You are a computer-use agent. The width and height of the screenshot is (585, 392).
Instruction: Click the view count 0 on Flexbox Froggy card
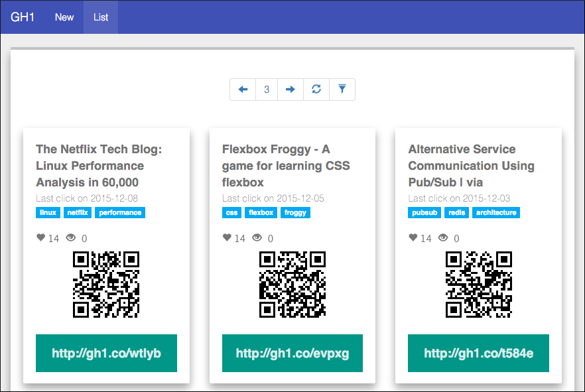click(x=271, y=238)
